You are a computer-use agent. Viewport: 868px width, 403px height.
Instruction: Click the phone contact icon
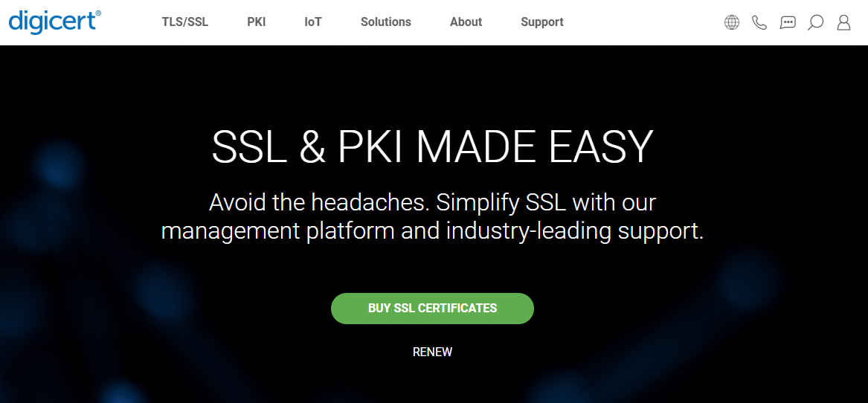[759, 22]
